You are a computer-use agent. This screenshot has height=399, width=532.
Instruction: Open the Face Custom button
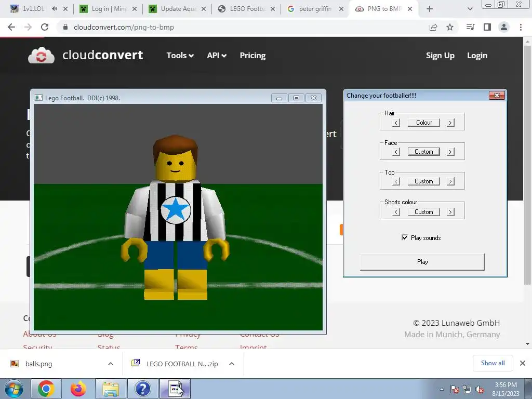pos(424,152)
